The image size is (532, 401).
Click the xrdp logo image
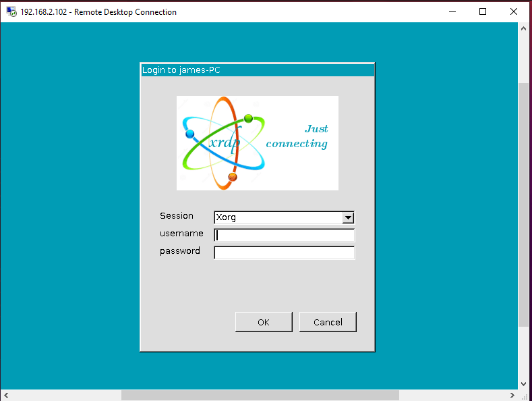click(258, 143)
